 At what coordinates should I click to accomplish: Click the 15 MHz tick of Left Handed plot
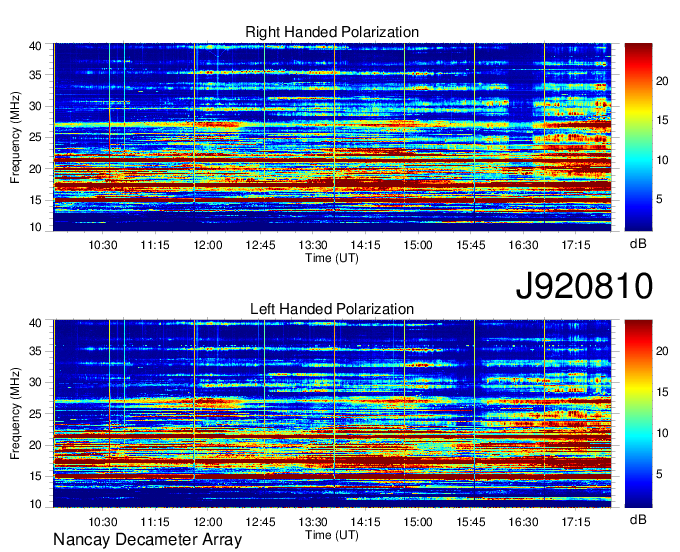pyautogui.click(x=35, y=476)
